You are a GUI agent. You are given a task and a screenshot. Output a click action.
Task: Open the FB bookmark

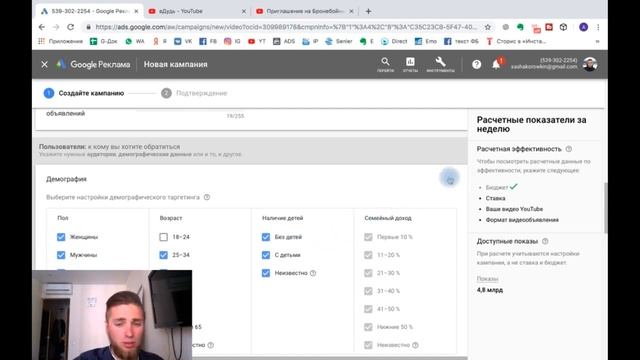(x=208, y=41)
